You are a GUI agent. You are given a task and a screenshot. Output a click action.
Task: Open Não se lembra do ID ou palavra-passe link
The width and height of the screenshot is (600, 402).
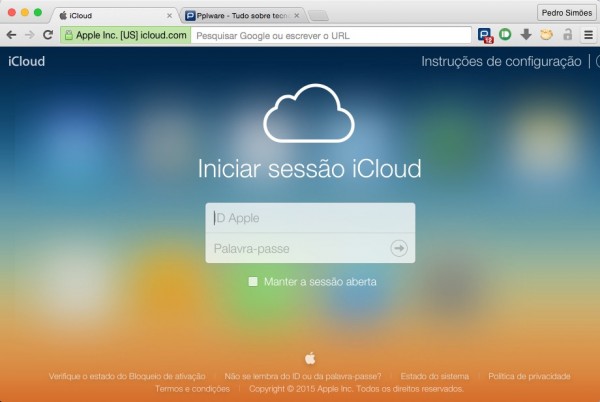click(x=303, y=376)
